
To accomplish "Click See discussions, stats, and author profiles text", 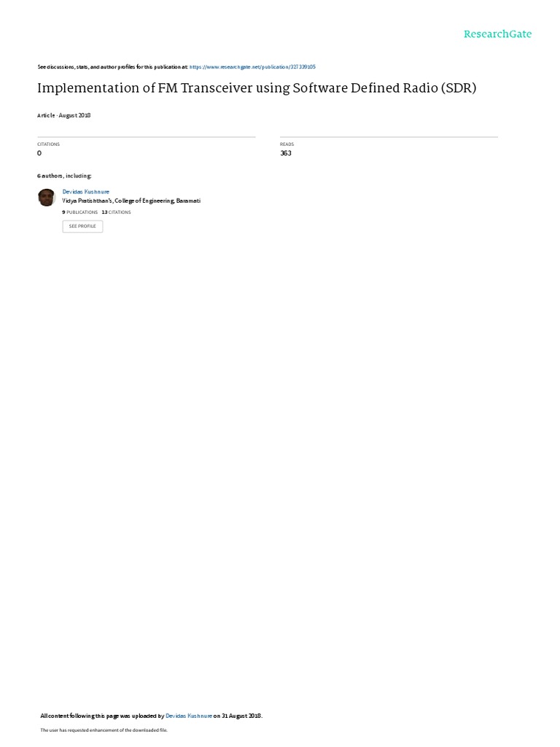I will tap(113, 66).
